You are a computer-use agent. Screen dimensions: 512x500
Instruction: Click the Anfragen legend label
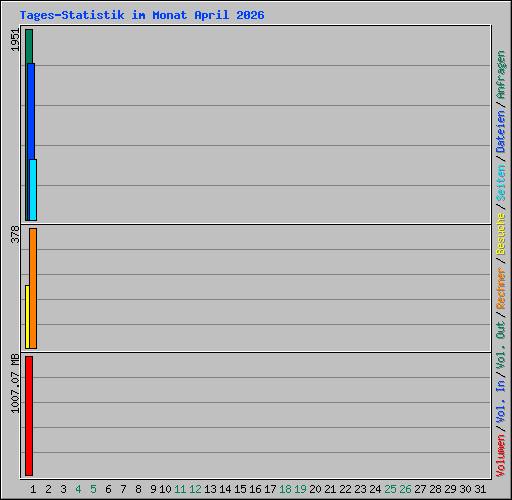[501, 75]
